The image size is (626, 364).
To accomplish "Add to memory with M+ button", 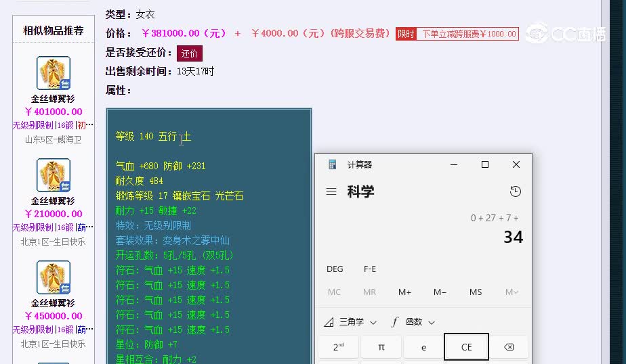I will point(404,292).
